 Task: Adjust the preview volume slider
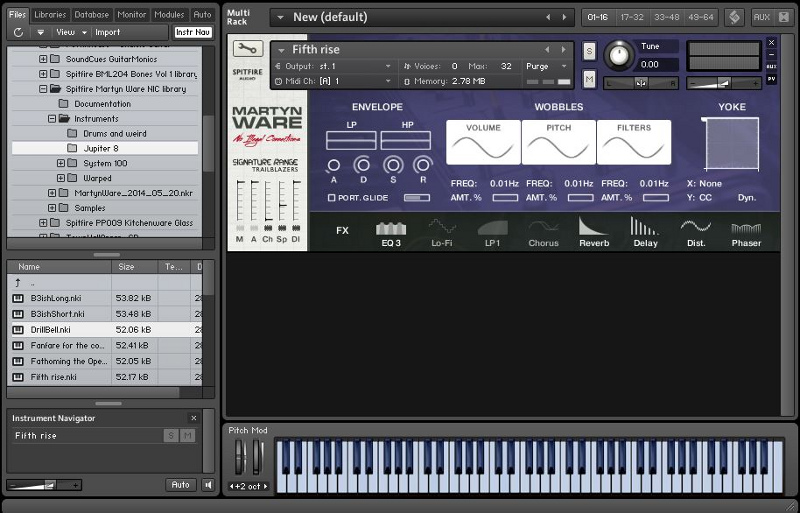tap(43, 485)
